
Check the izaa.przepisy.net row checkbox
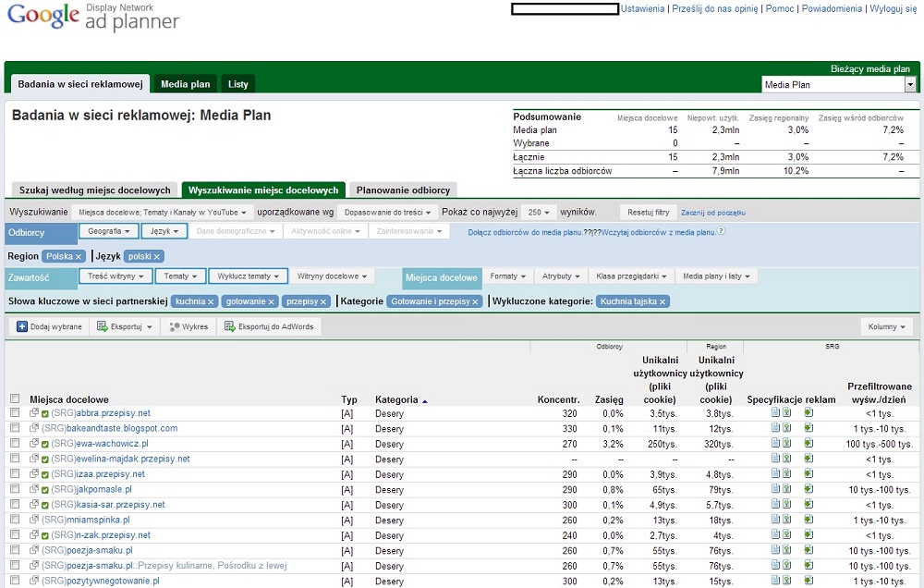tap(15, 474)
